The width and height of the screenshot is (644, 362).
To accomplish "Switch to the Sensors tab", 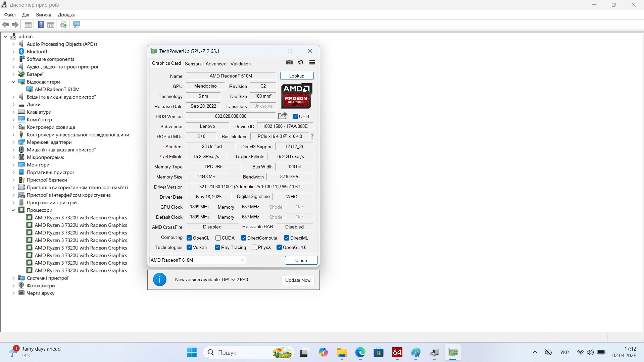I will click(193, 64).
